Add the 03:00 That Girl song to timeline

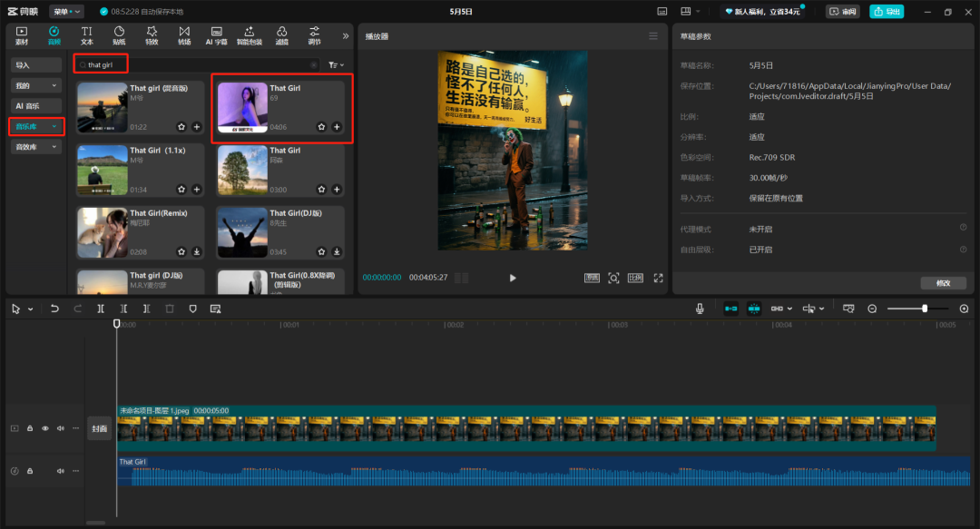(337, 190)
